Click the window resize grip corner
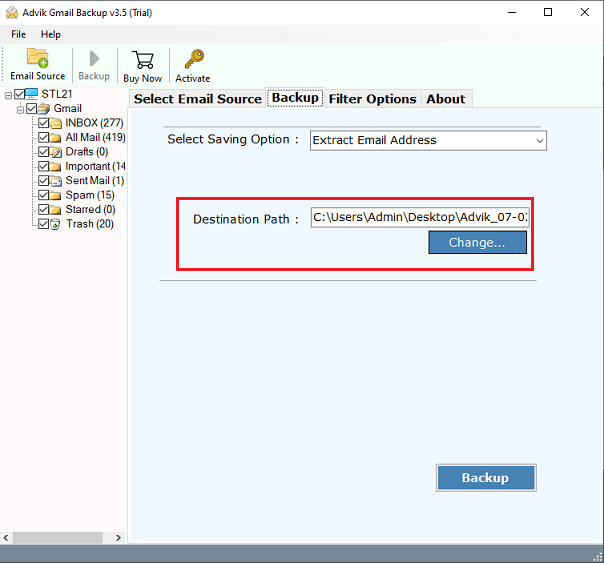 coord(598,557)
